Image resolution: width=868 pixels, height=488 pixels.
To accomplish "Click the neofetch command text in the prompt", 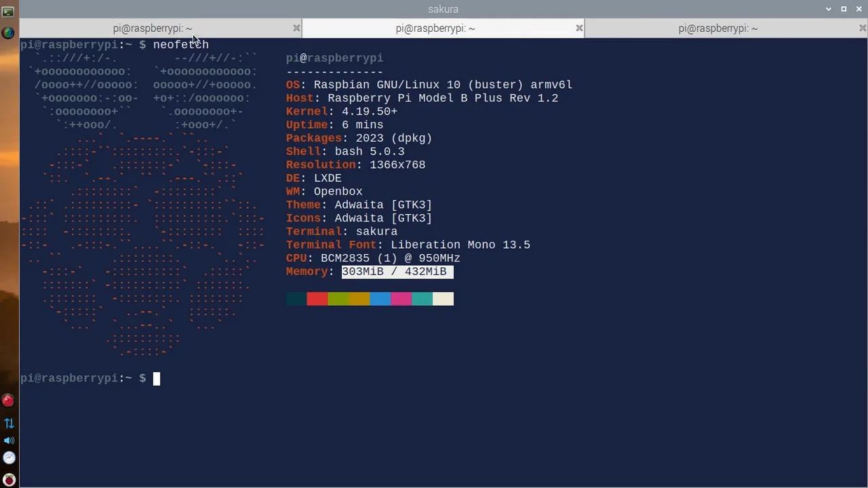I will tap(180, 44).
